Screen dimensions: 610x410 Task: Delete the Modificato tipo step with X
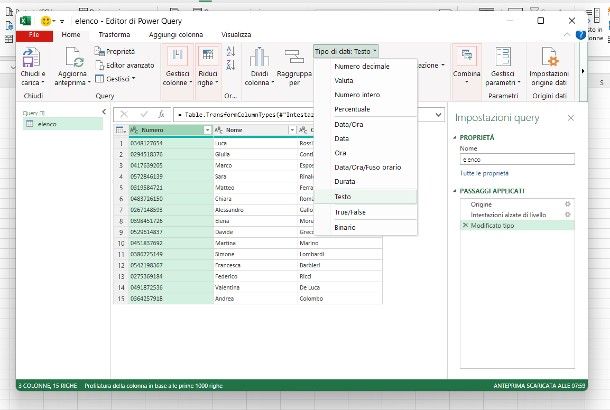(465, 225)
